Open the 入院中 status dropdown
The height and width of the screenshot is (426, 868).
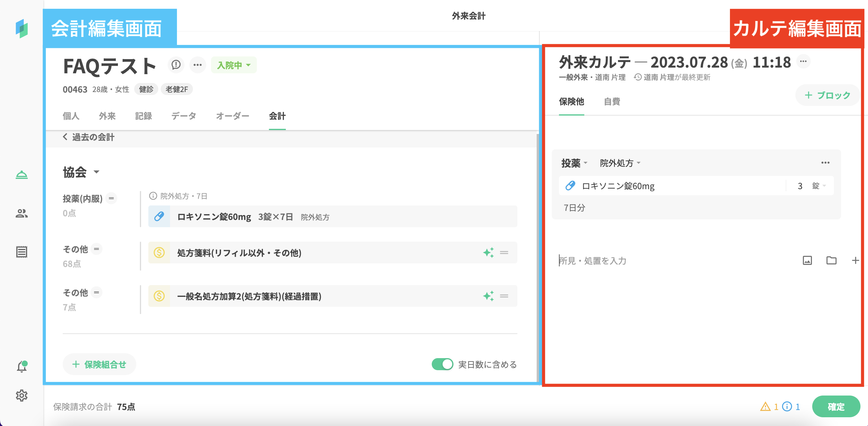point(234,65)
